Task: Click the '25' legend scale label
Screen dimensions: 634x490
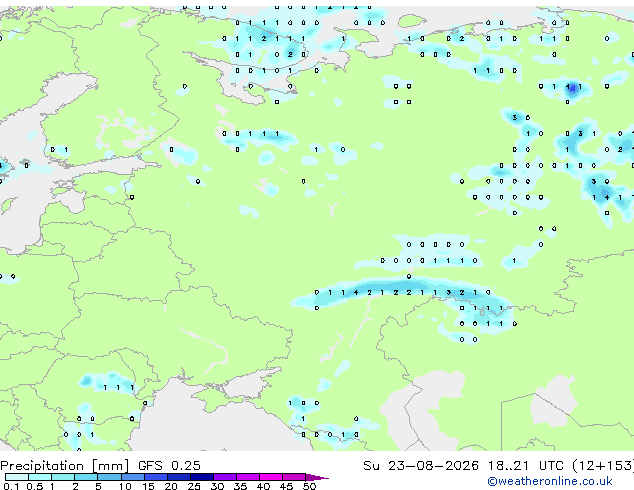Action: [x=194, y=486]
